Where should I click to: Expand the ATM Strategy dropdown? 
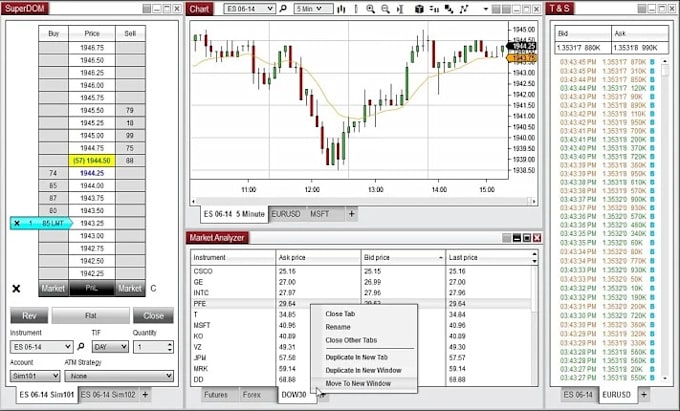(122, 376)
